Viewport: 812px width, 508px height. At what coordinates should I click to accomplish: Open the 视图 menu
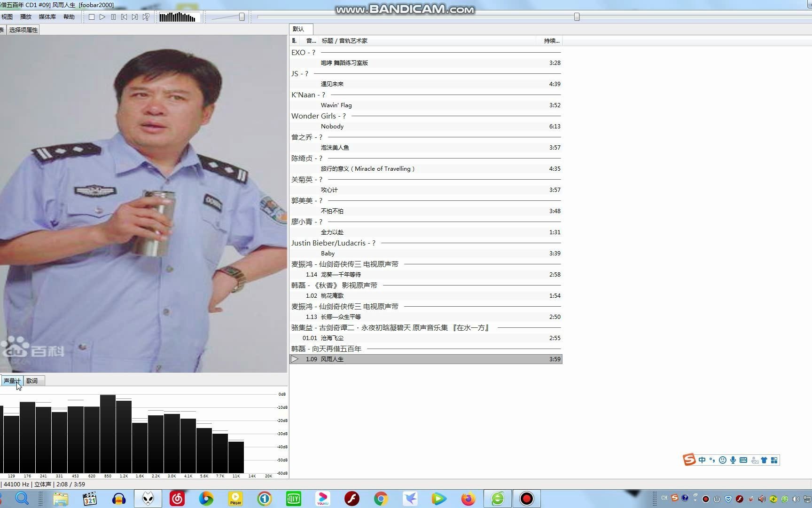(x=7, y=16)
